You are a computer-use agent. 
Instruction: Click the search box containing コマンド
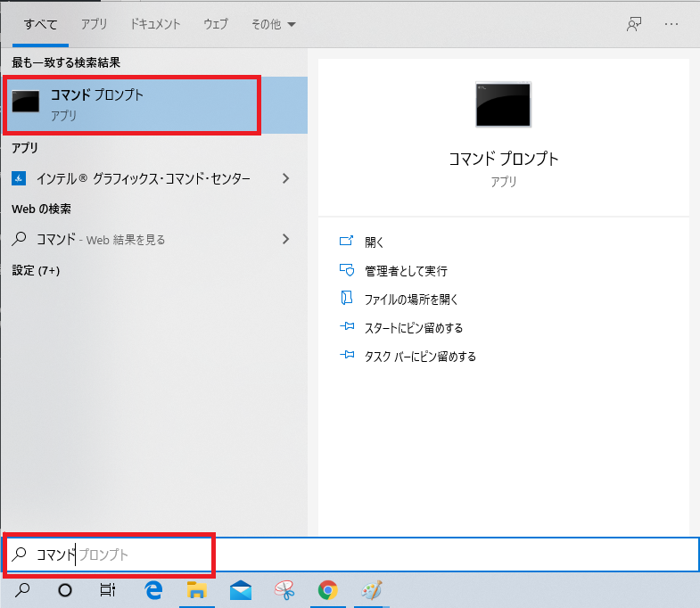pyautogui.click(x=350, y=555)
